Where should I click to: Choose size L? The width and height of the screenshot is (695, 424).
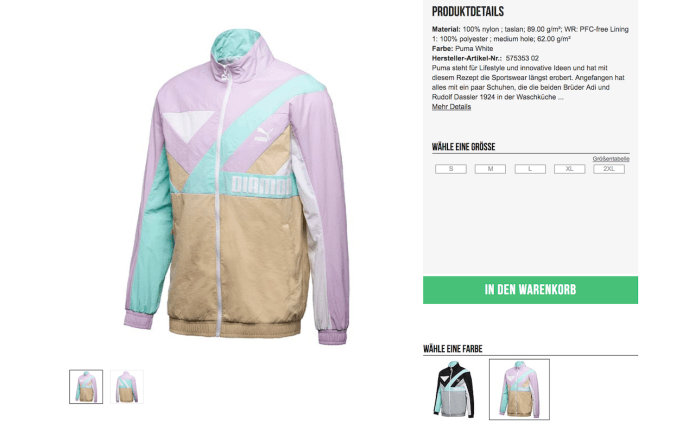click(530, 169)
